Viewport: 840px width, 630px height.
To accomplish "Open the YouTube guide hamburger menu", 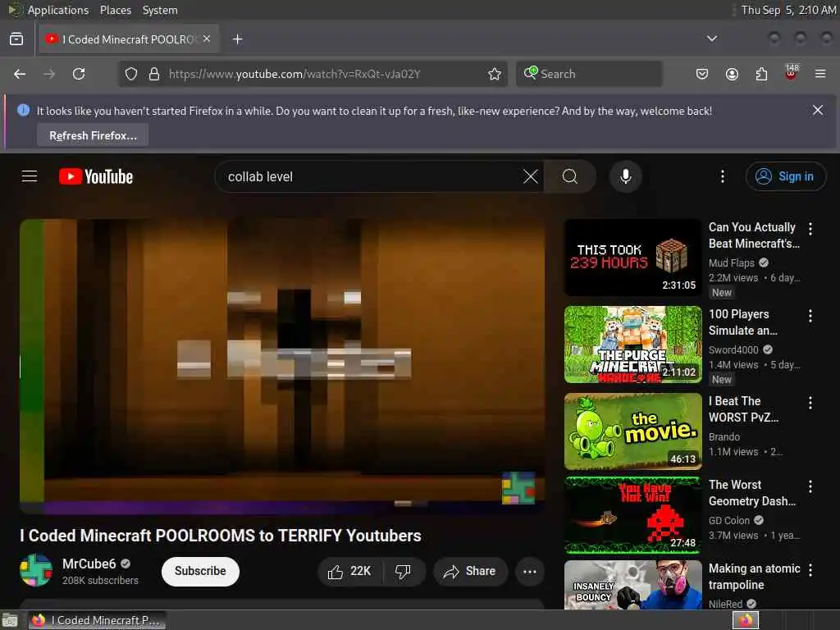I will point(30,176).
